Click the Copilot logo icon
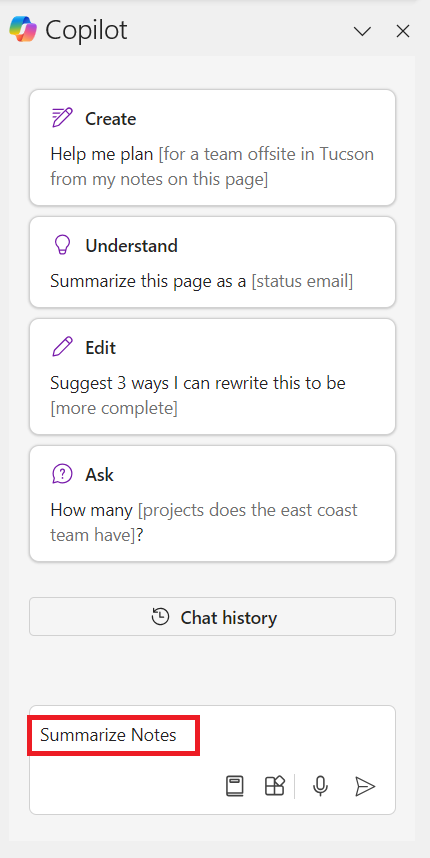Viewport: 430px width, 858px height. [x=23, y=30]
